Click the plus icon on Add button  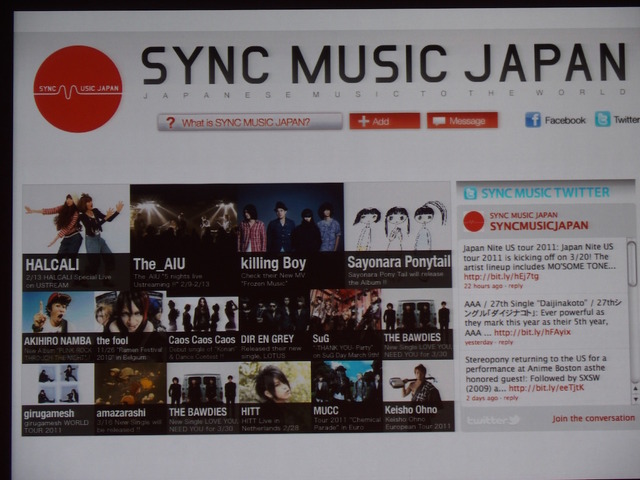pyautogui.click(x=361, y=121)
